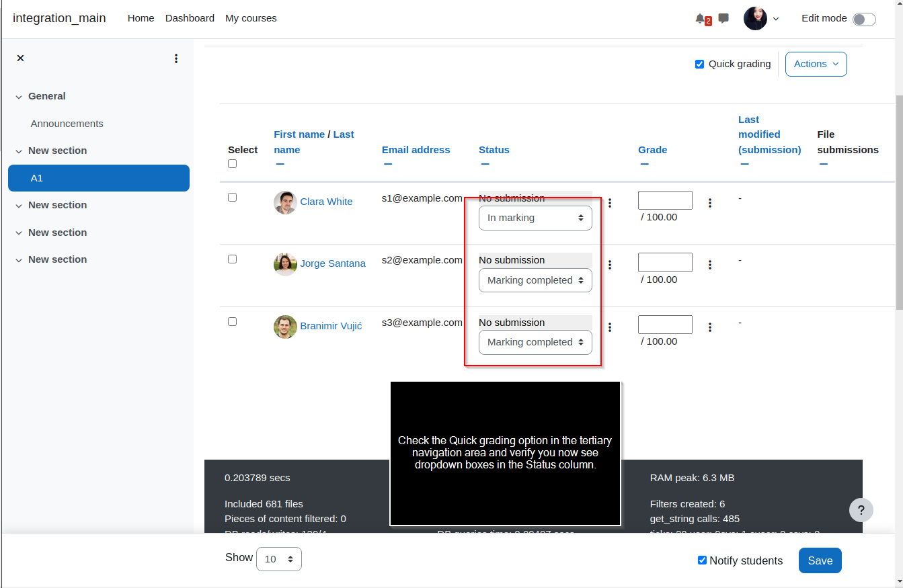Select the checkbox for Jorge Santana
Viewport: 903px width, 588px height.
(232, 259)
